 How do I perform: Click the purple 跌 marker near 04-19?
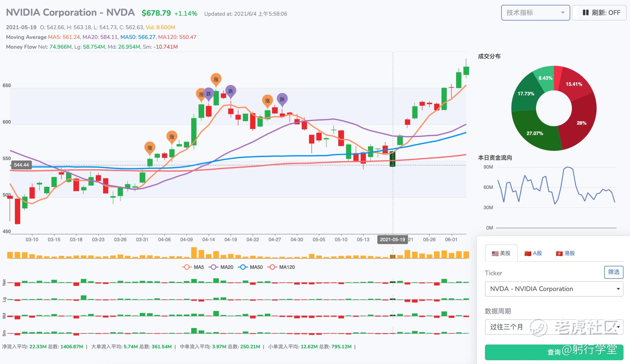click(231, 91)
